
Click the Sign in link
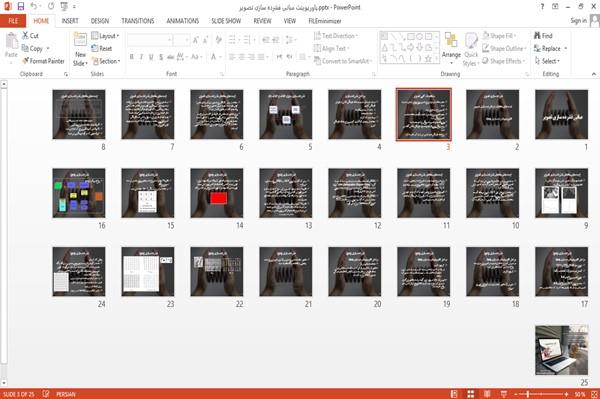pos(579,21)
